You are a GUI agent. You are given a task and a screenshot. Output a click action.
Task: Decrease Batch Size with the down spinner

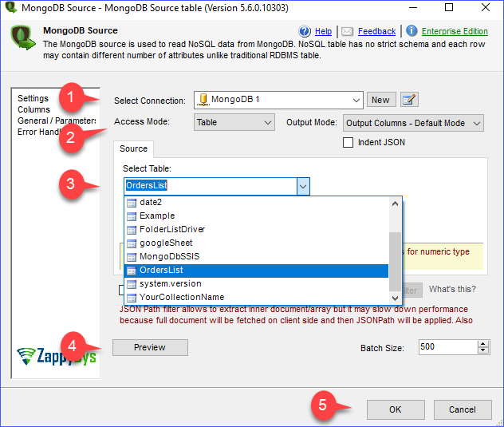[x=483, y=350]
